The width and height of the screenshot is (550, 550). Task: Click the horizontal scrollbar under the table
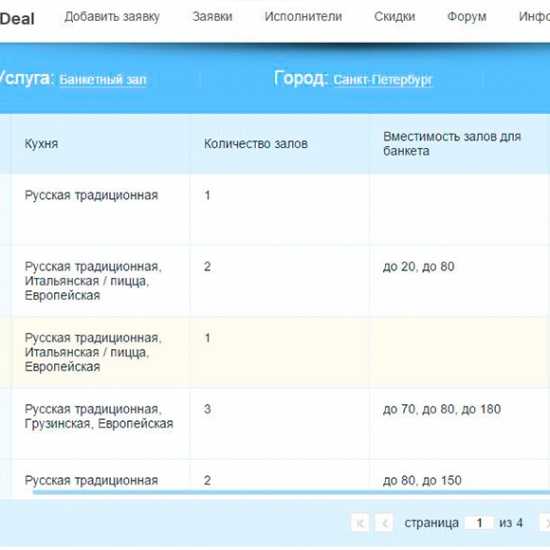pos(291,492)
